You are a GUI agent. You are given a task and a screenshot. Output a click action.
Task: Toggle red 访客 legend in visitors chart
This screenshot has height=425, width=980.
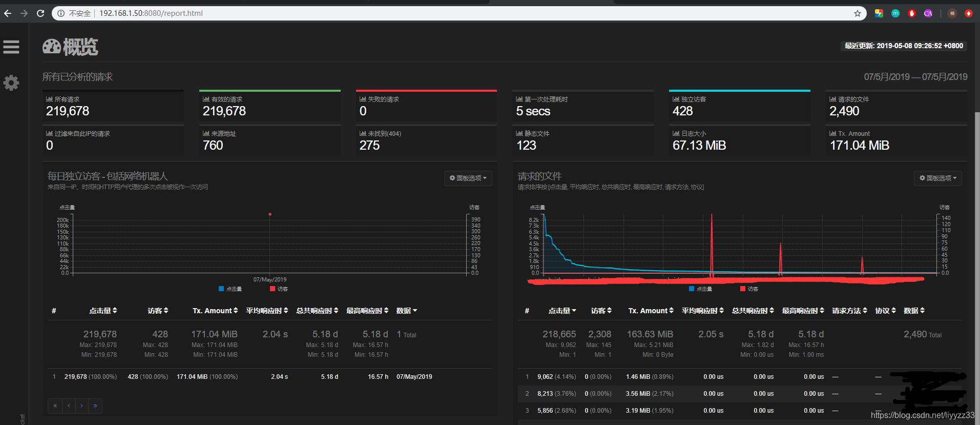point(279,289)
